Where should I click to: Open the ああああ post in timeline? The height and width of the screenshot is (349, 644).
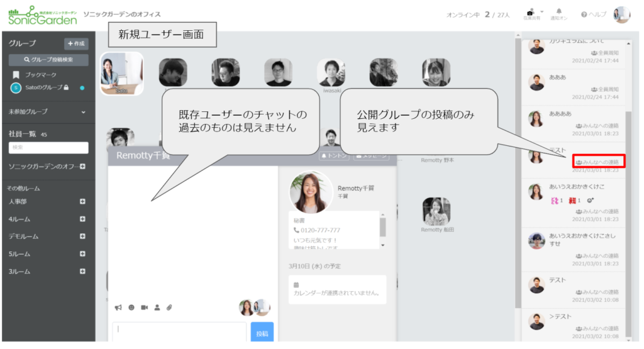(x=574, y=124)
